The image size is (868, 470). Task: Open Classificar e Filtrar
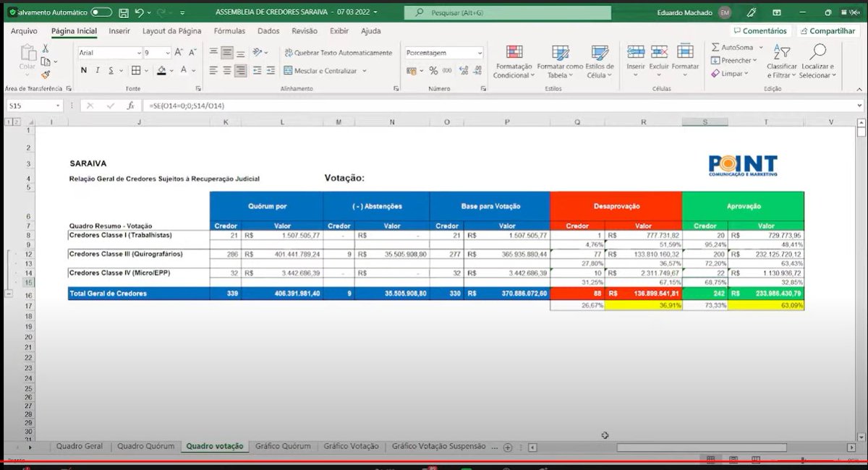click(781, 61)
